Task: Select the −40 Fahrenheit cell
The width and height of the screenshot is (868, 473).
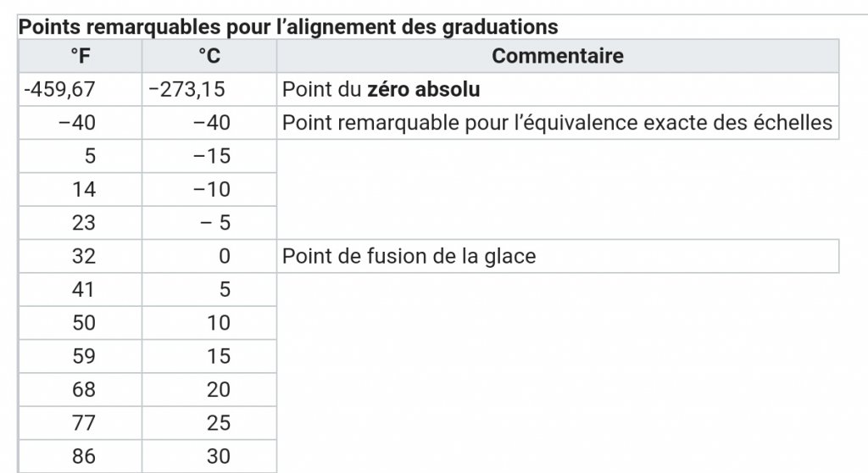Action: [81, 122]
